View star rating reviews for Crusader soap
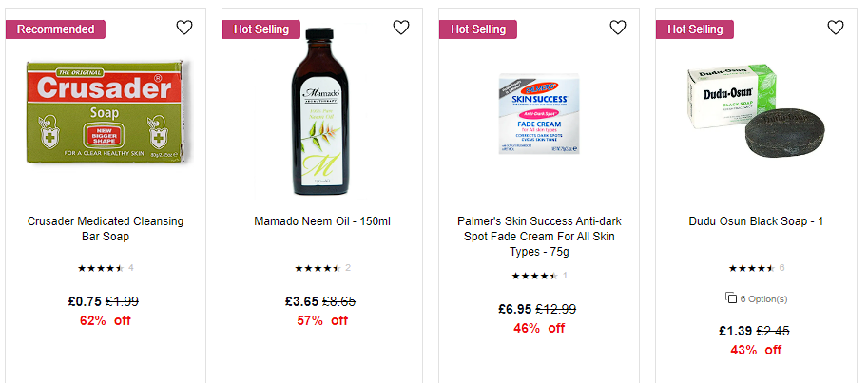The width and height of the screenshot is (868, 383). (106, 268)
